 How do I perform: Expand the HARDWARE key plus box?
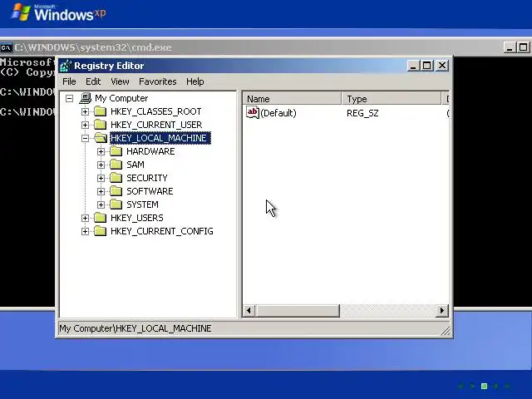click(x=101, y=151)
